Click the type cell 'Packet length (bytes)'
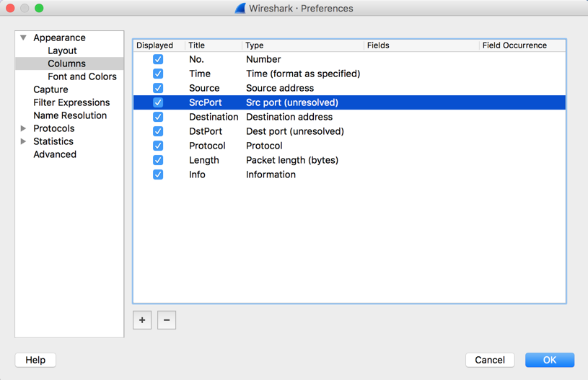 [x=292, y=160]
